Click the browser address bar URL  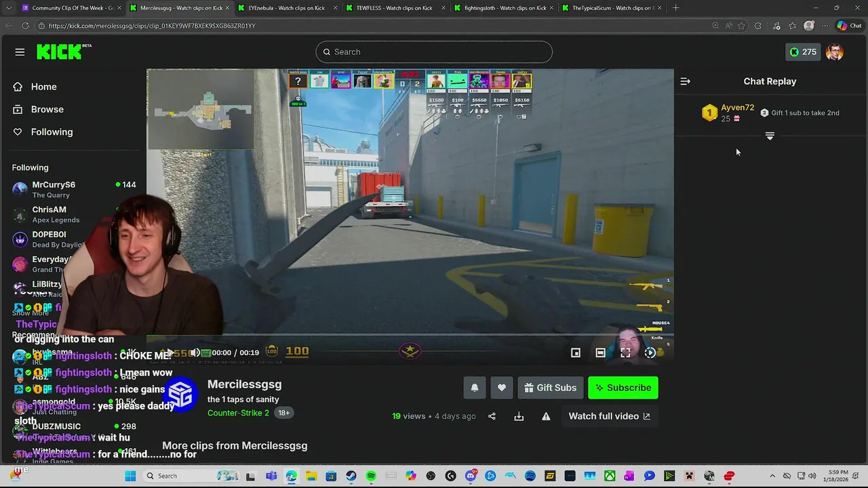[152, 26]
